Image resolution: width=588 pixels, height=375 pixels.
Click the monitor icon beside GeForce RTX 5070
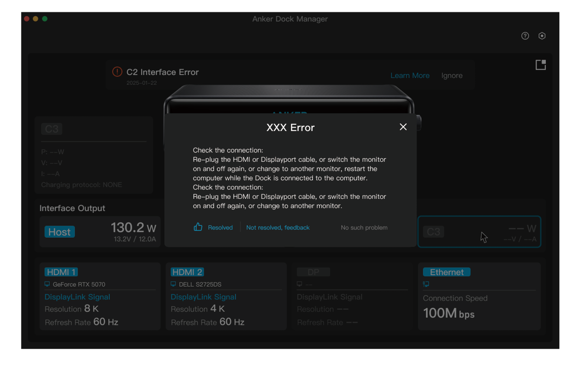(47, 284)
